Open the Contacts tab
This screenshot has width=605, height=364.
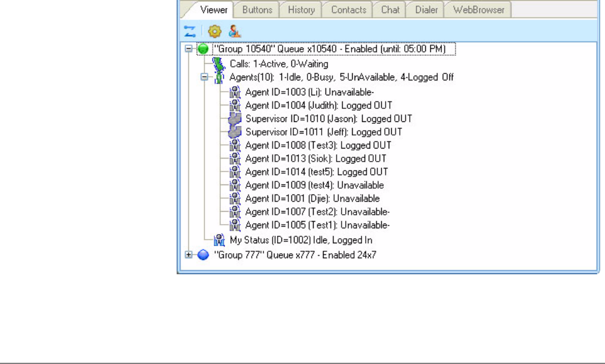348,10
